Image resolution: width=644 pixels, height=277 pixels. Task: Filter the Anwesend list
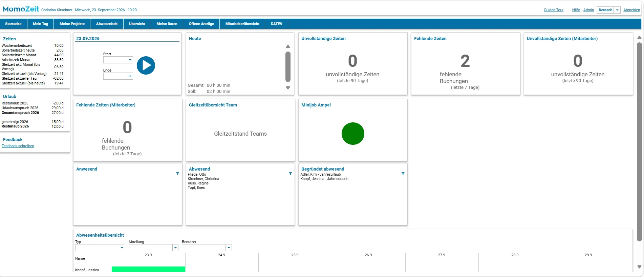tap(177, 174)
